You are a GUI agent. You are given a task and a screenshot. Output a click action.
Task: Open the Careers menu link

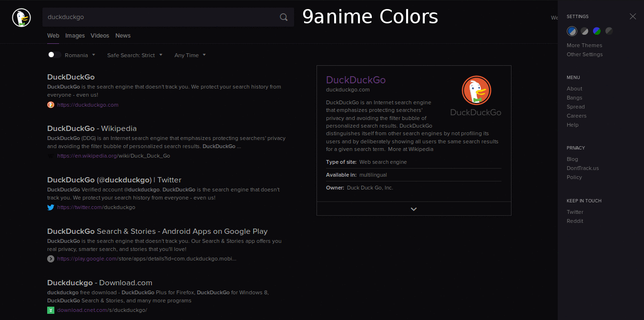(x=577, y=116)
